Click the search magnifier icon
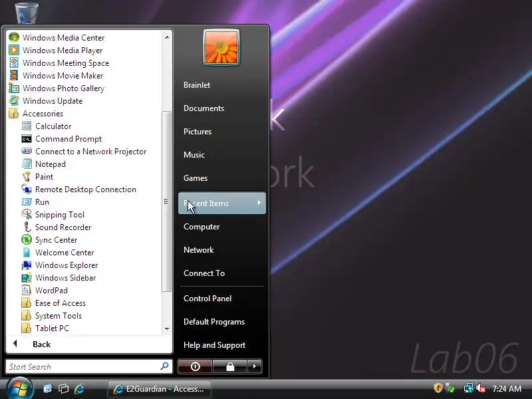This screenshot has width=532, height=399. (164, 366)
